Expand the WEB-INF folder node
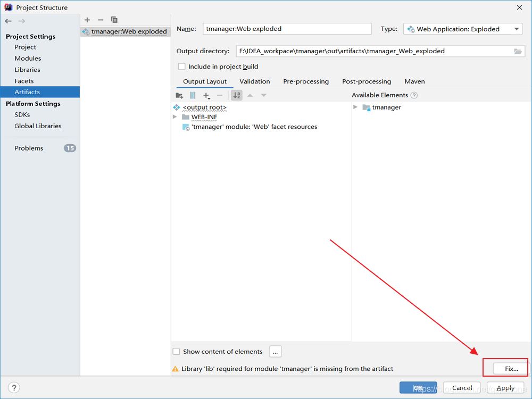This screenshot has width=532, height=399. [175, 117]
